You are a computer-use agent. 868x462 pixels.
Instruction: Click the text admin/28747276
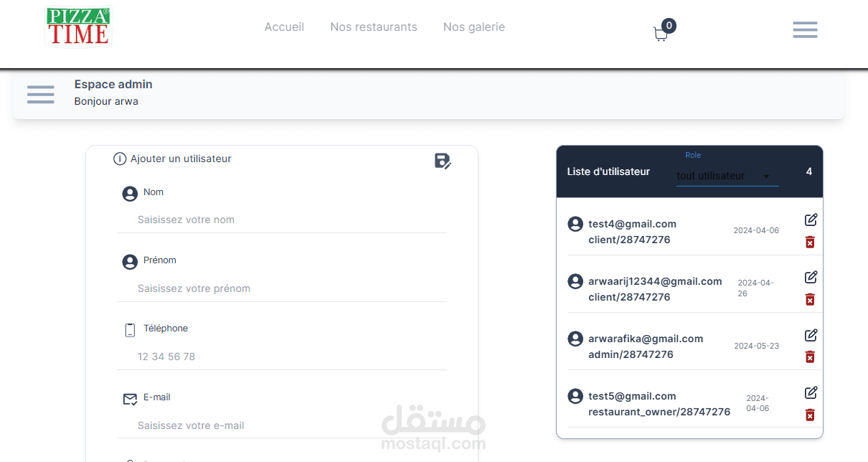631,354
